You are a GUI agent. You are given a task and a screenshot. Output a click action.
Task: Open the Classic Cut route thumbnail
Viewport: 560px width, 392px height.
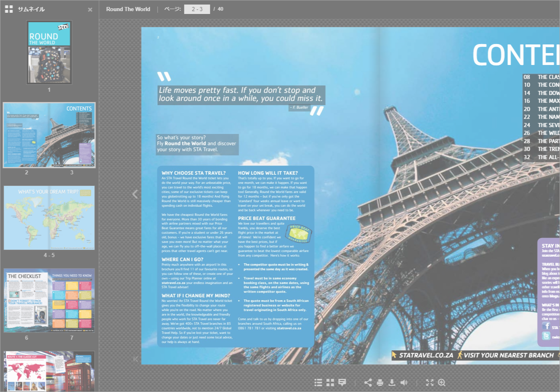[x=49, y=371]
